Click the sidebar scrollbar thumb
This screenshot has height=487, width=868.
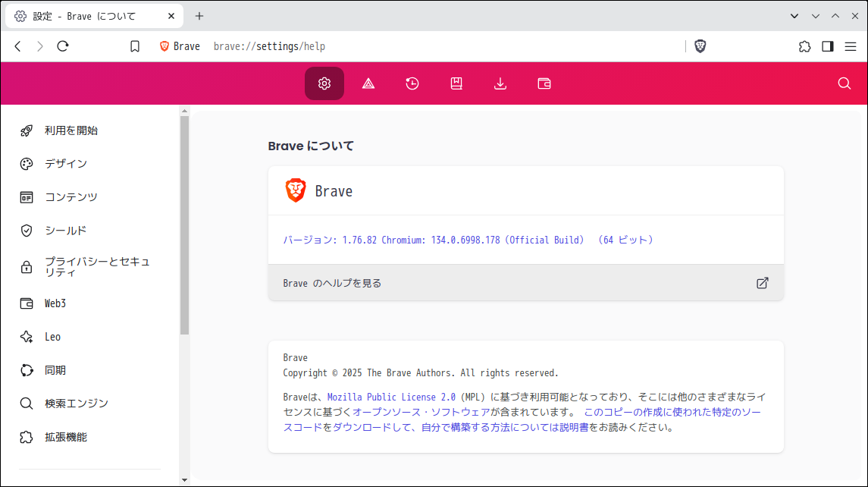(184, 225)
